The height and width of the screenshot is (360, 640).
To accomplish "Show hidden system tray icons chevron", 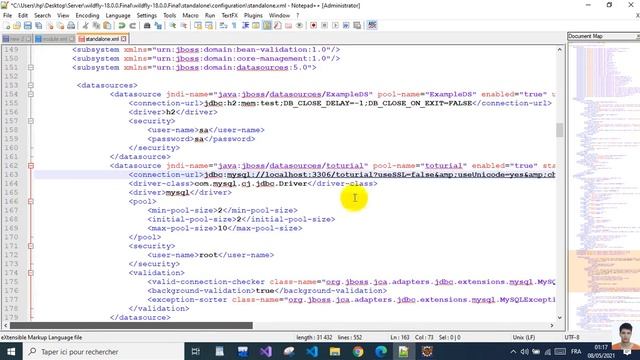I will [513, 351].
